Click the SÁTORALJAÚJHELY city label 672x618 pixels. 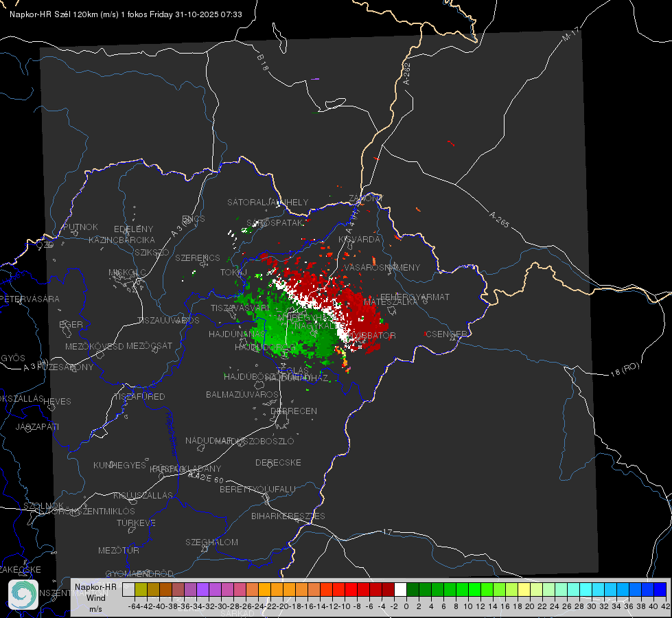point(268,202)
